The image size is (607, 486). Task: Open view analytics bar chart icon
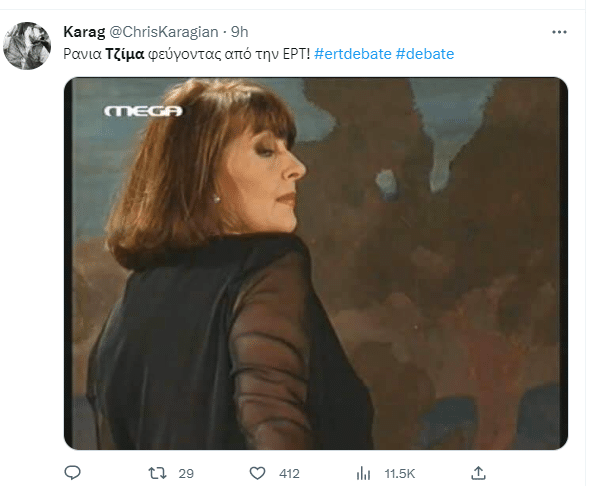click(x=363, y=473)
